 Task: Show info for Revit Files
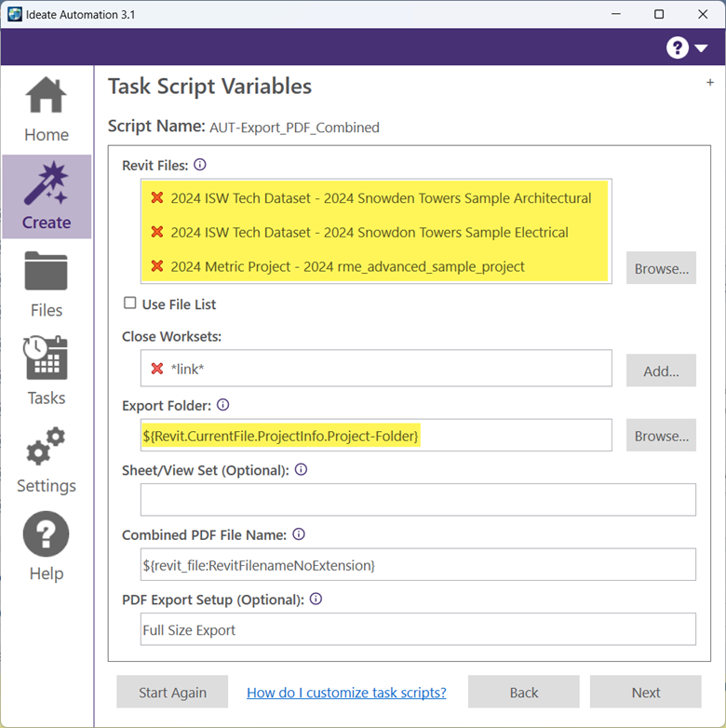(x=199, y=165)
